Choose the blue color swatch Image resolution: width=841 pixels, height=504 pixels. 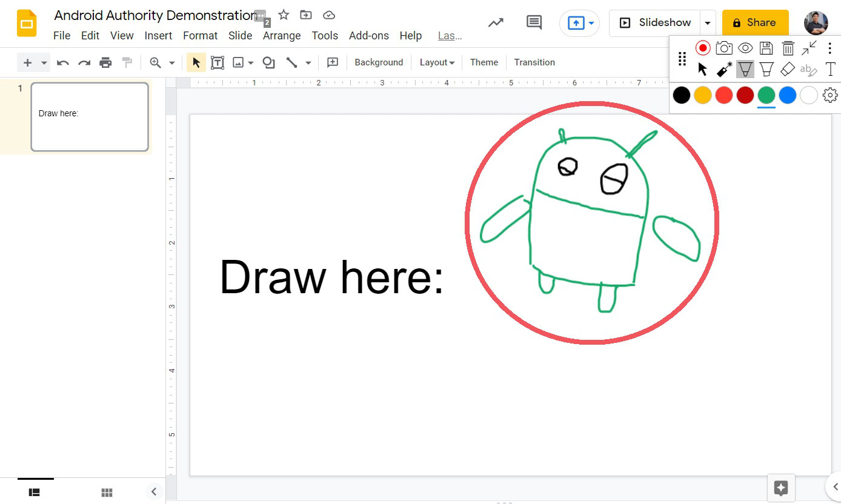pos(788,95)
